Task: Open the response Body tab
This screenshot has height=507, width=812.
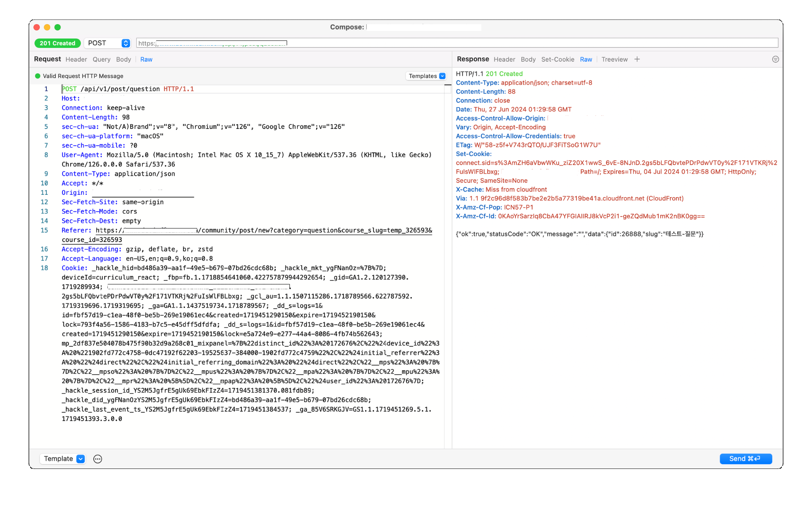Action: click(528, 59)
